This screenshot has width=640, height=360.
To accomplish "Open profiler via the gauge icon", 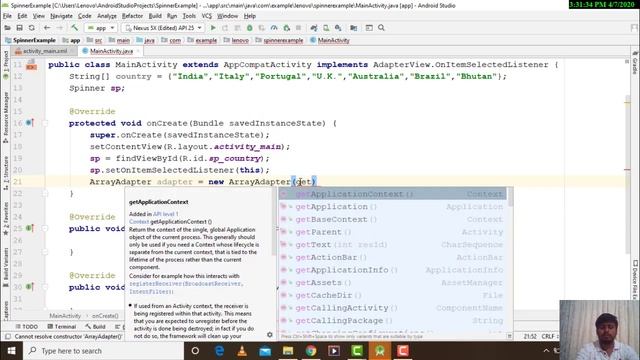I will (x=274, y=28).
